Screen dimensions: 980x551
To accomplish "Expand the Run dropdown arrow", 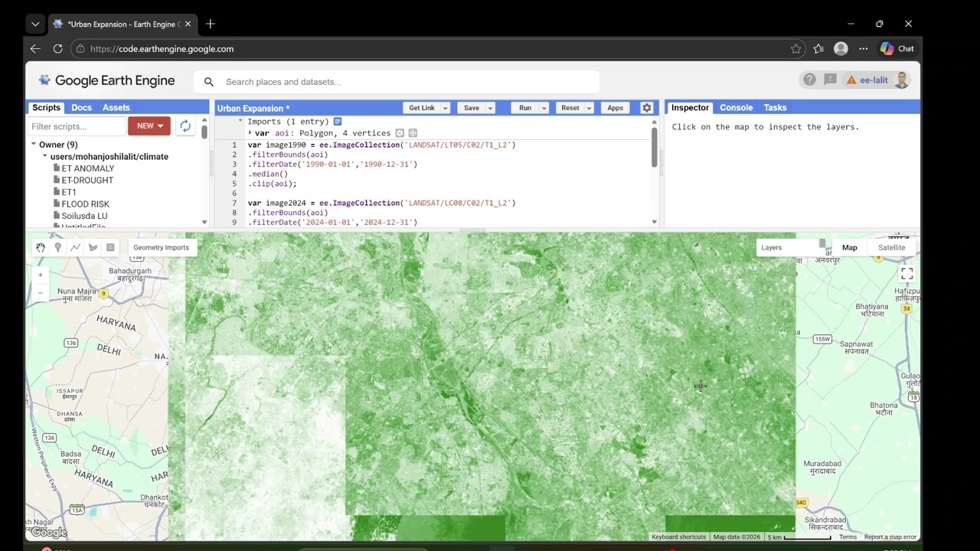I will coord(544,108).
